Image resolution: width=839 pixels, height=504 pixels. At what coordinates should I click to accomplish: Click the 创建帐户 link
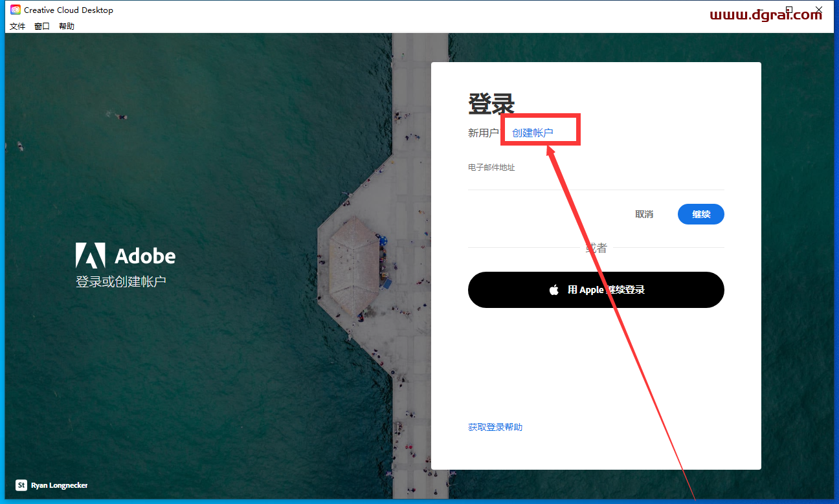[533, 133]
